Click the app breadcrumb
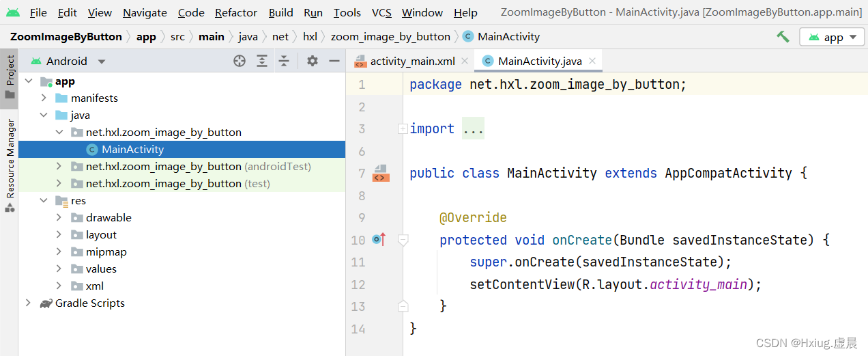Viewport: 868px width, 356px height. (146, 37)
